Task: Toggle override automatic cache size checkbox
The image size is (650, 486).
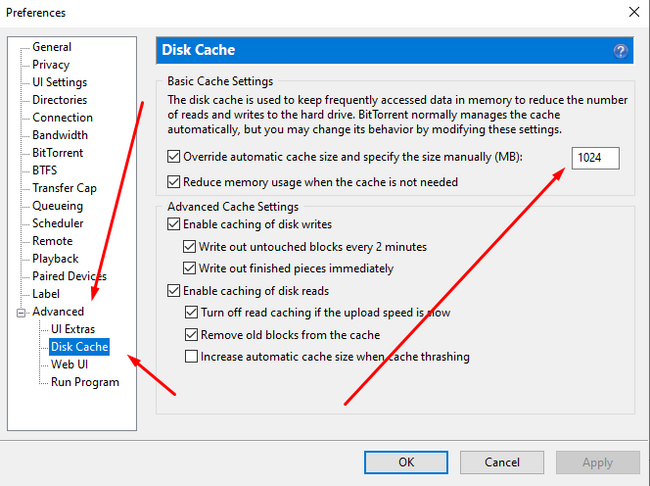Action: 175,157
